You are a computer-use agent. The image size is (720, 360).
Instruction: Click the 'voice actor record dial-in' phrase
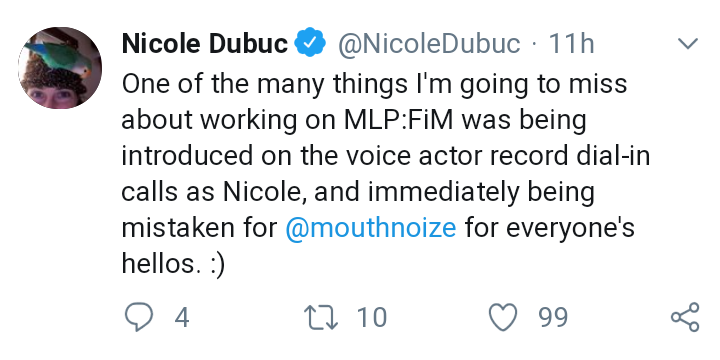pyautogui.click(x=497, y=156)
